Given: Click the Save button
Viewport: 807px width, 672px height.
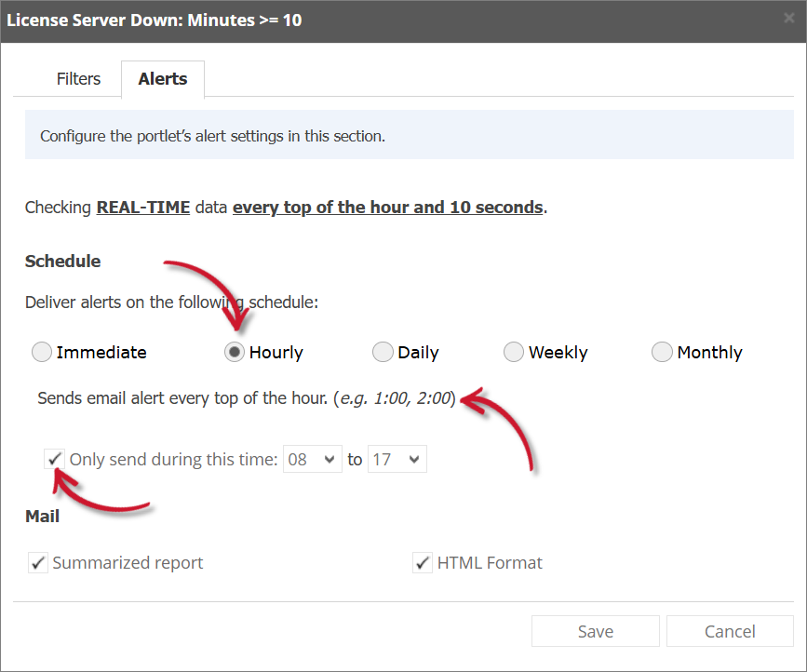Looking at the screenshot, I should 595,631.
